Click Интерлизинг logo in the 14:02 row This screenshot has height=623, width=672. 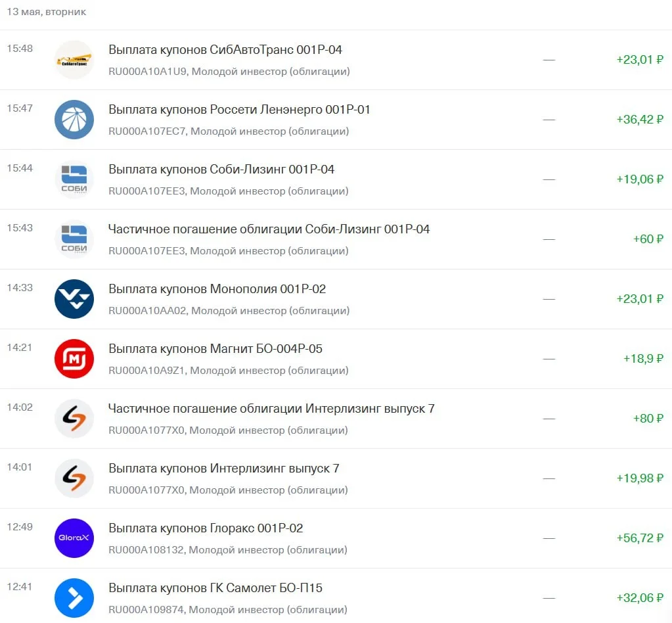pos(74,419)
